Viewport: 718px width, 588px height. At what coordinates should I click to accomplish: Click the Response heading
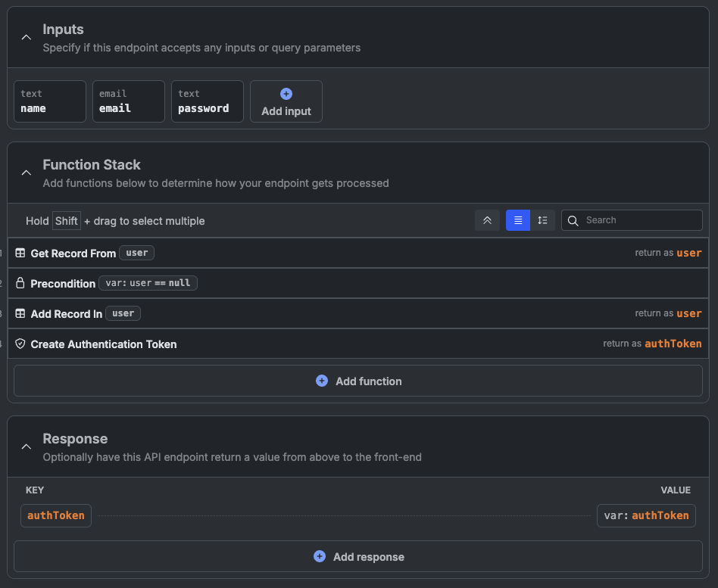tap(75, 438)
